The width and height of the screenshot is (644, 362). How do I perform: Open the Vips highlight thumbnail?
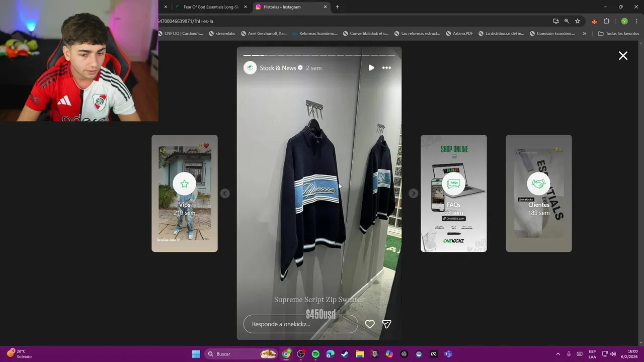click(x=185, y=193)
